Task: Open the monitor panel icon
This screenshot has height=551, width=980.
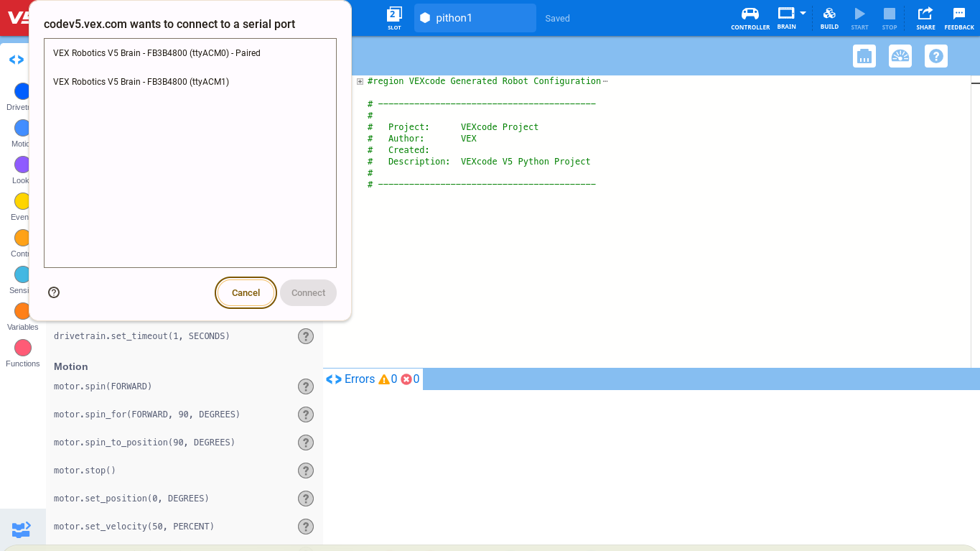Action: coord(864,55)
